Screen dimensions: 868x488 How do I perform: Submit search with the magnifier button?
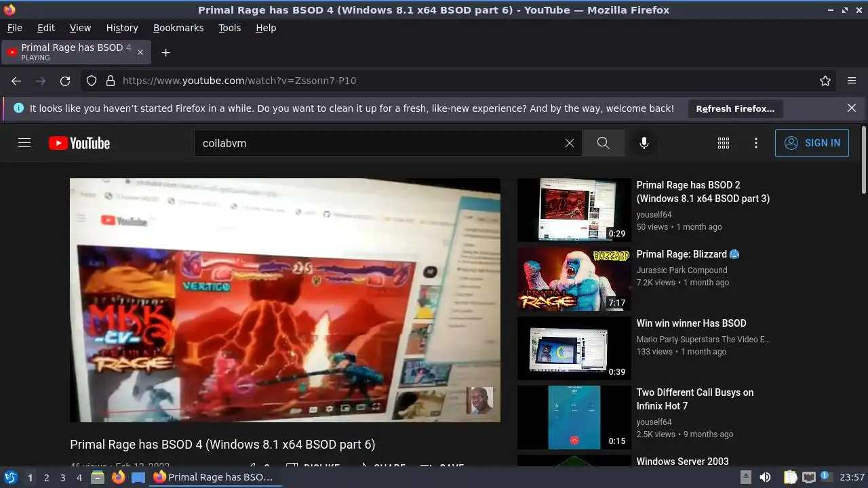pyautogui.click(x=603, y=143)
